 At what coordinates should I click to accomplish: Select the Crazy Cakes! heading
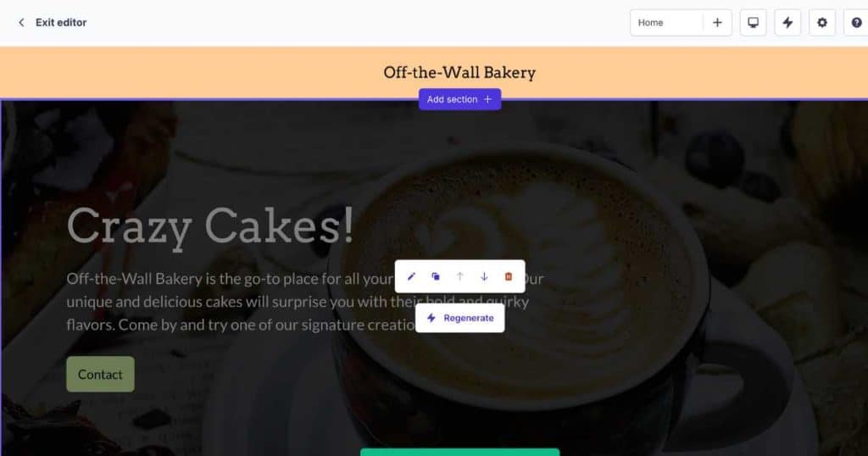[210, 226]
